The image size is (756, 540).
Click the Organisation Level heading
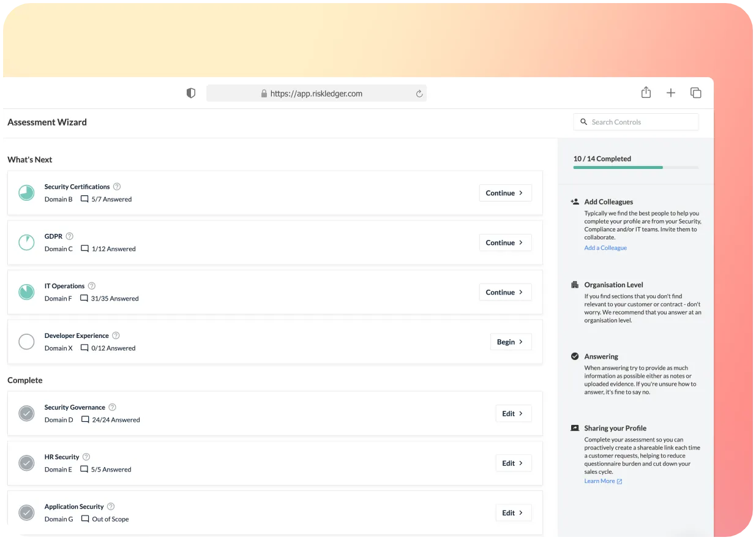pos(613,285)
